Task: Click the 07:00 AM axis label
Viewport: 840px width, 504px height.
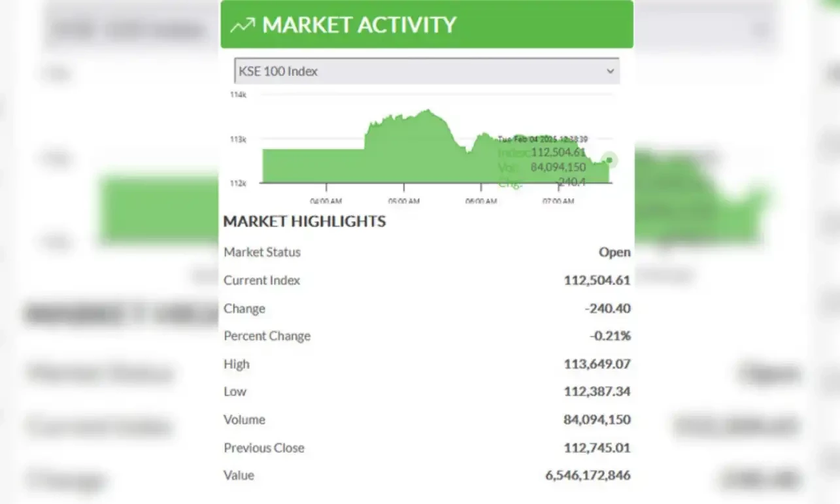Action: (558, 201)
